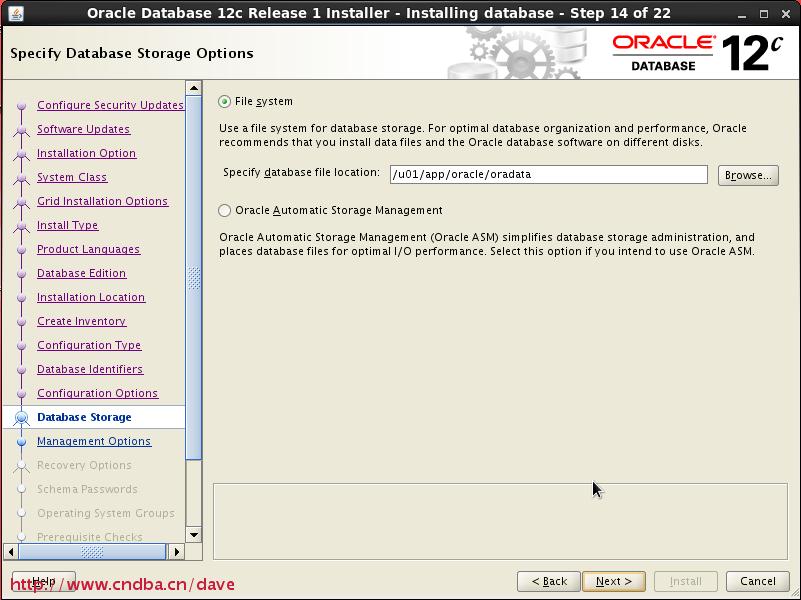Jump to Install Type step
The height and width of the screenshot is (600, 801).
pos(67,225)
